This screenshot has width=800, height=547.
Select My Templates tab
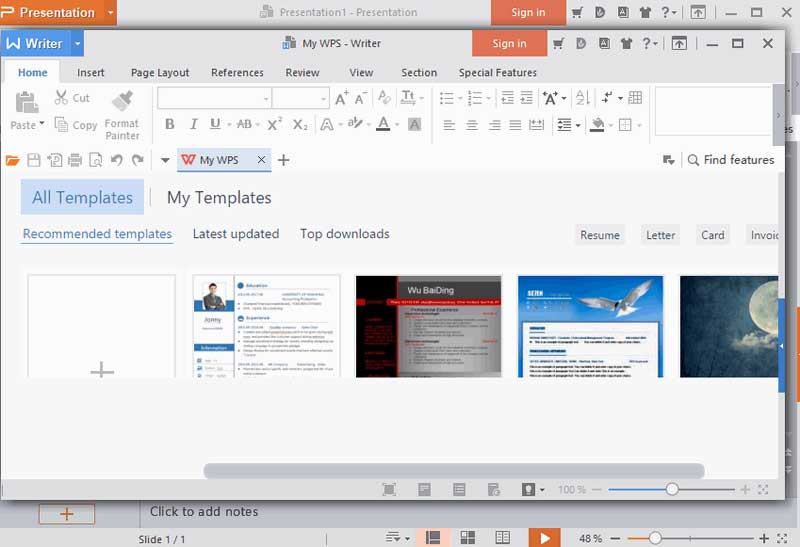[x=219, y=197]
